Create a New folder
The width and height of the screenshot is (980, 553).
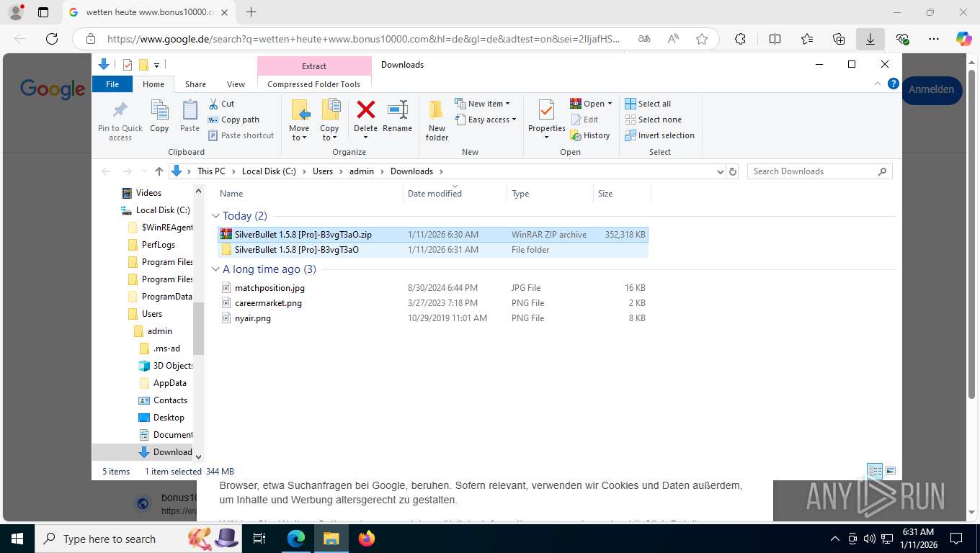tap(437, 120)
